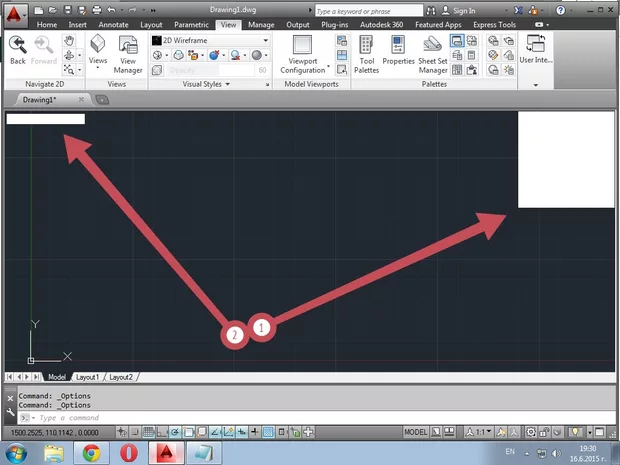This screenshot has height=465, width=620.
Task: Switch to the Parametric tab
Action: click(191, 25)
